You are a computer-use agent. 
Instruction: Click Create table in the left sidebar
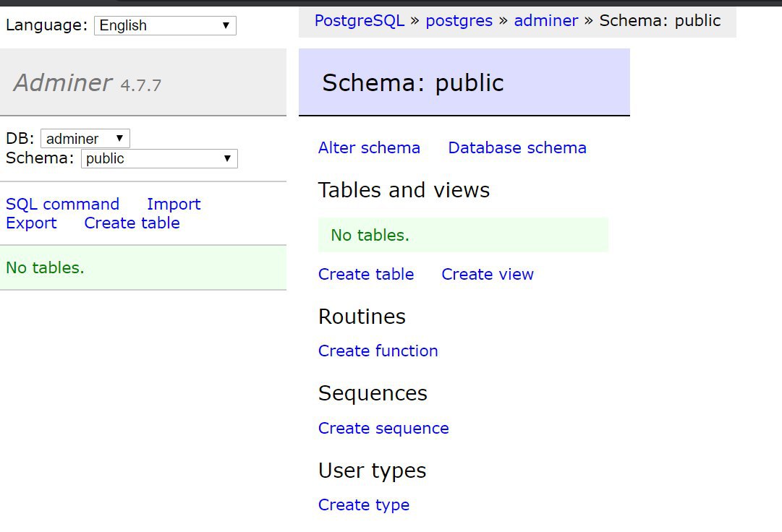[x=132, y=223]
